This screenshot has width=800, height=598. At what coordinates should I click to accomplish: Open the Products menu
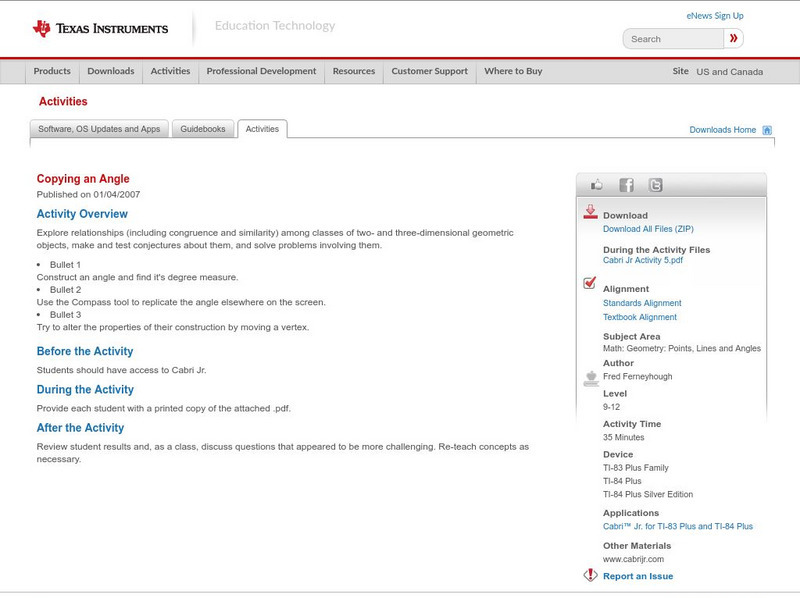click(x=52, y=72)
